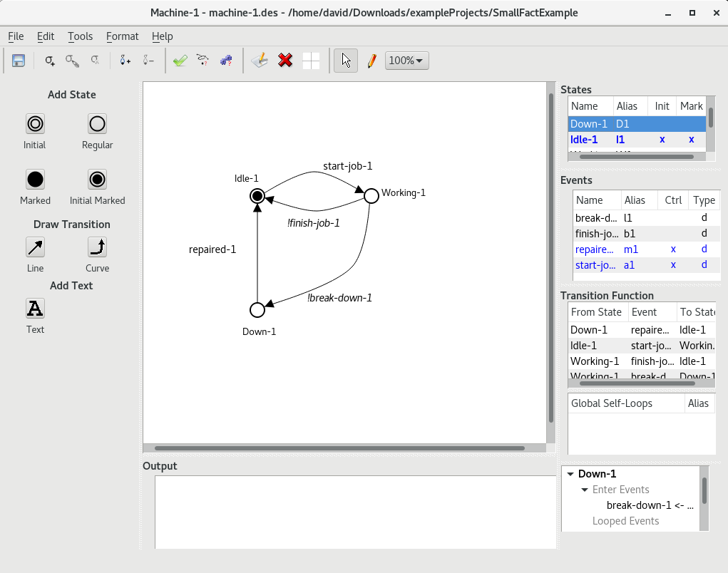Click the green checkmark verify icon

coord(180,61)
